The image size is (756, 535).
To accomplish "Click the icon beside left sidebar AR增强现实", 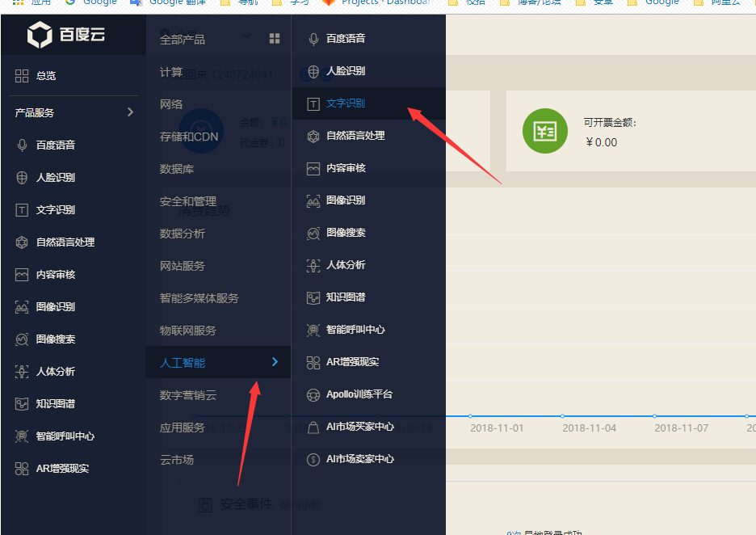I will coord(22,469).
